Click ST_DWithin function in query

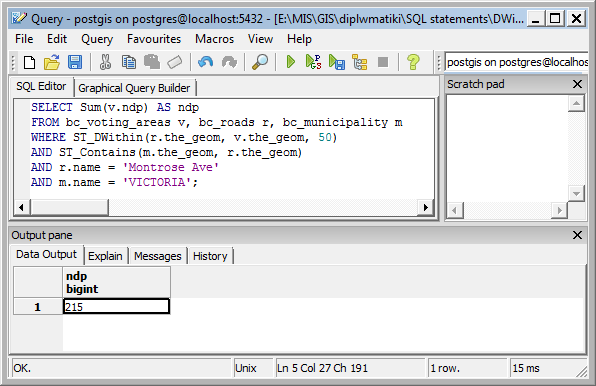[109, 137]
